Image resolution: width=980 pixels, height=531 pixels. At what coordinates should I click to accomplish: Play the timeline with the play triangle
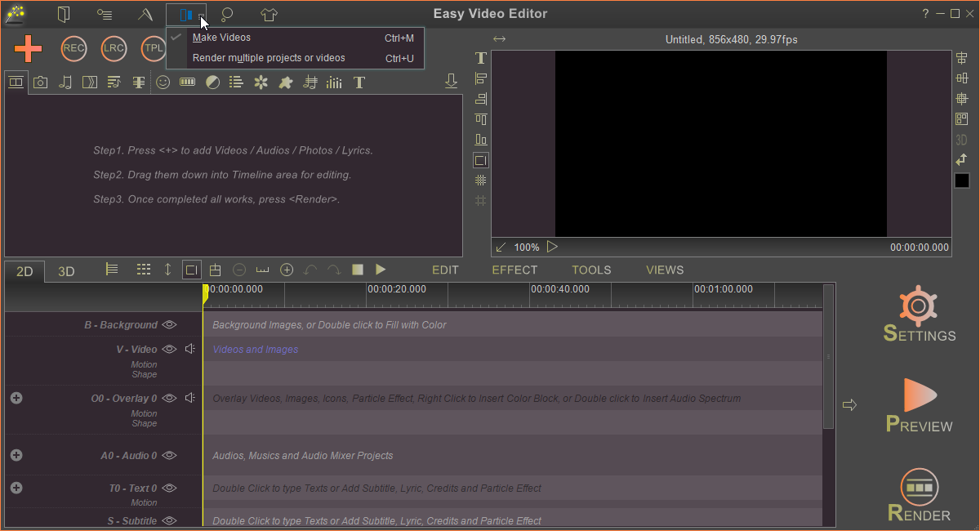point(381,269)
